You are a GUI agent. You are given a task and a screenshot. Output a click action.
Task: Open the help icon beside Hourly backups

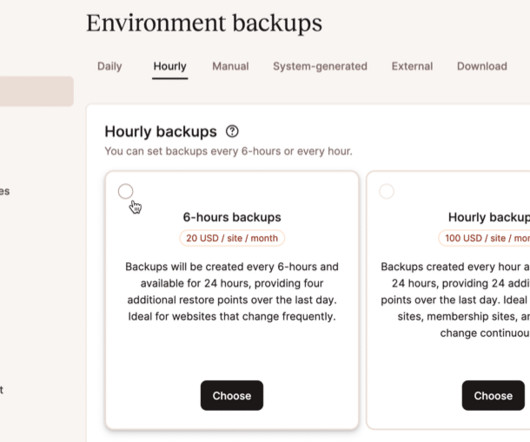click(x=232, y=131)
